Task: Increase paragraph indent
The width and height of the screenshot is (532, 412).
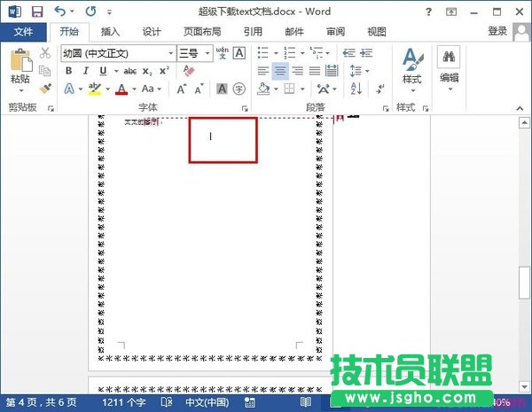Action: [x=366, y=53]
